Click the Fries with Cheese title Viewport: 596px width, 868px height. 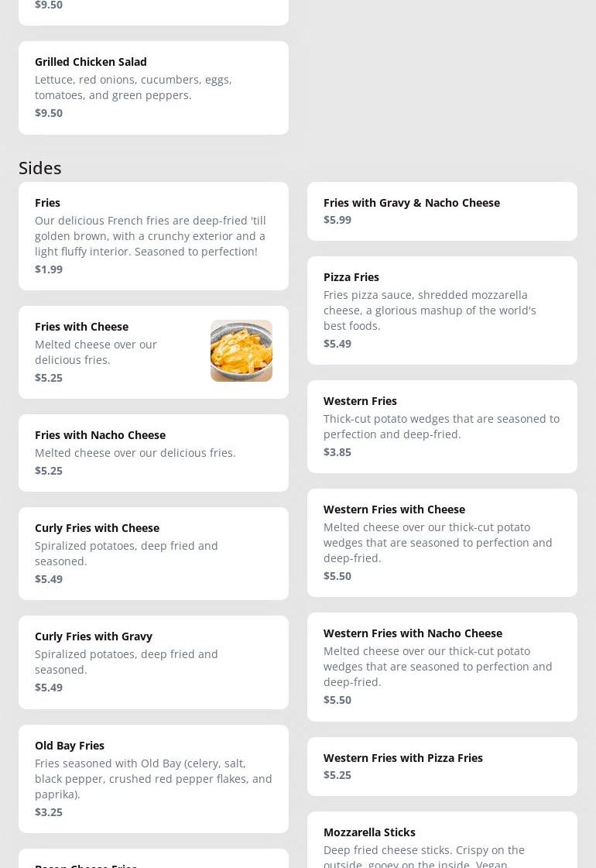pos(81,327)
